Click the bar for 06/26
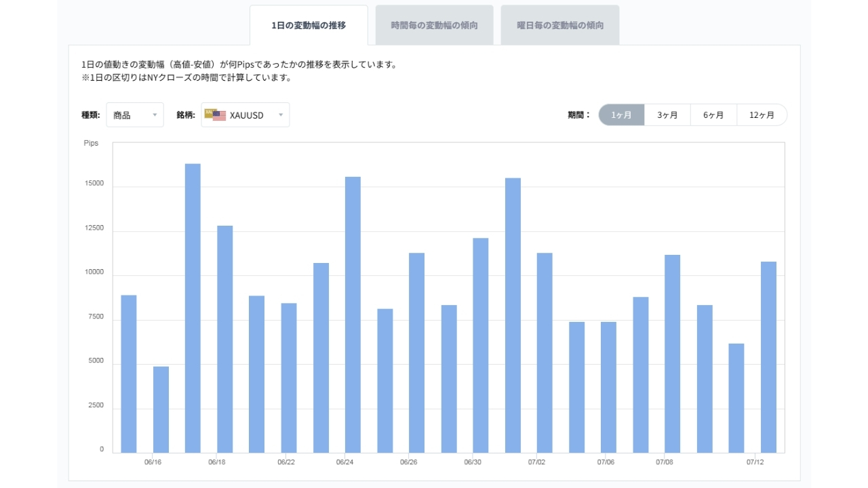The height and width of the screenshot is (488, 868). click(x=416, y=352)
